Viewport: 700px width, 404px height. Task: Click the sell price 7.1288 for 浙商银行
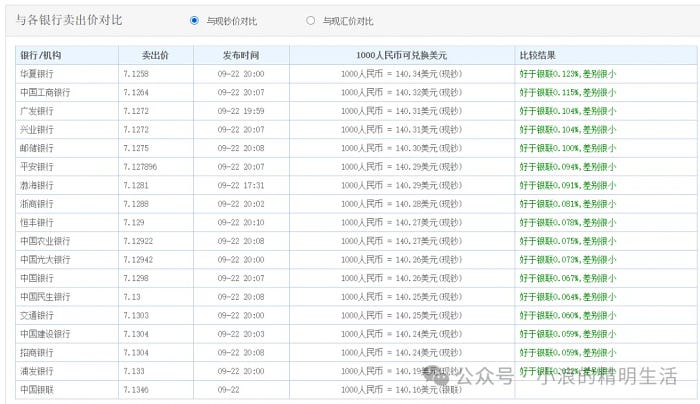[136, 204]
